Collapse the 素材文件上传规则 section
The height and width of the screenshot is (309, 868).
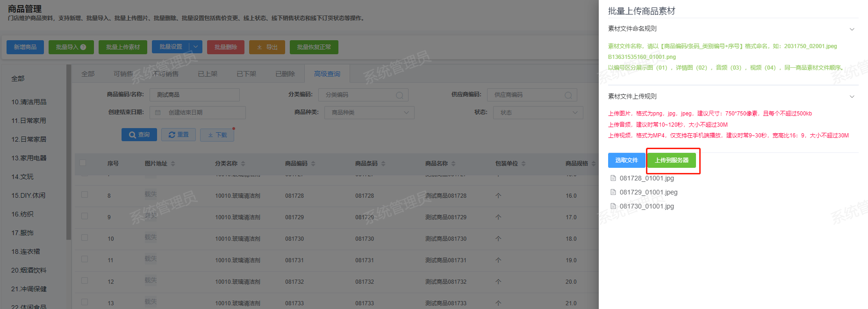[x=852, y=97]
